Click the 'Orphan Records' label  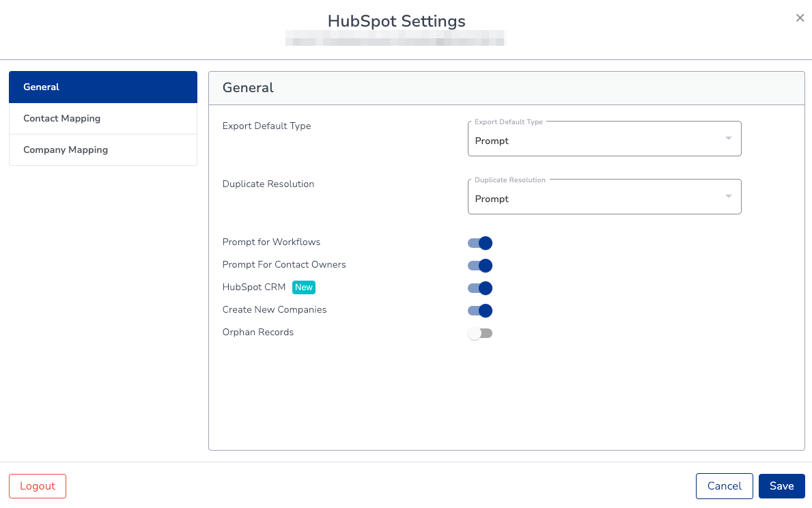pyautogui.click(x=258, y=332)
